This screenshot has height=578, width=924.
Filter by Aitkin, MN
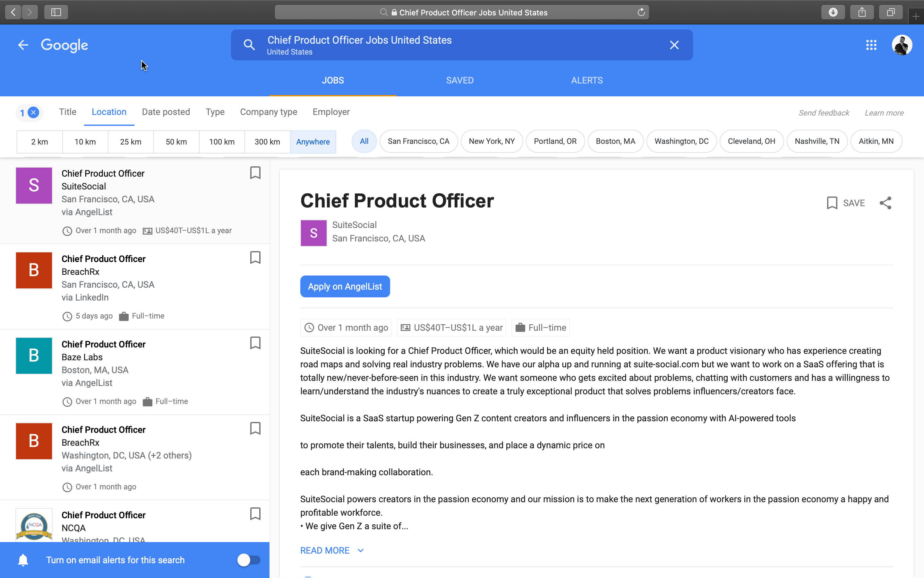pos(876,141)
